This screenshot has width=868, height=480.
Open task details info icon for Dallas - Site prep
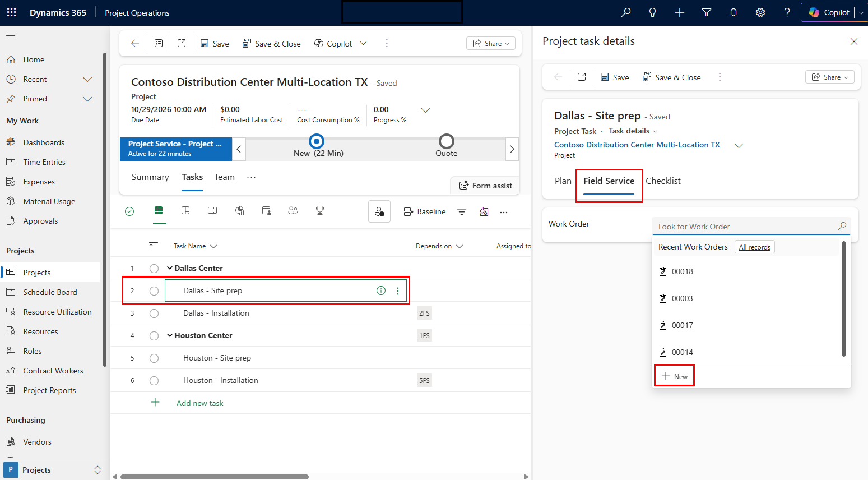381,290
